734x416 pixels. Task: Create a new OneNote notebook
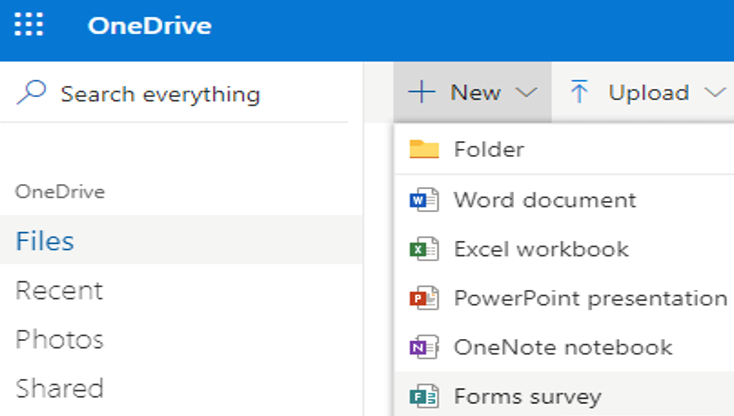tap(564, 347)
